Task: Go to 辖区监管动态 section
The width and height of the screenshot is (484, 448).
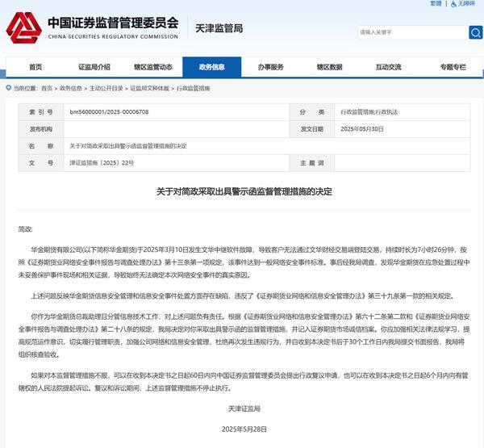Action: click(153, 67)
